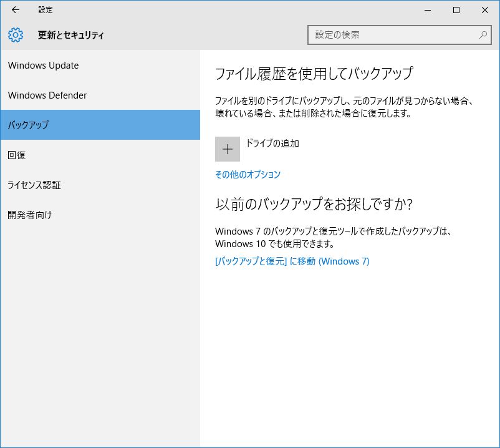Open the Windows Update section
The image size is (500, 448).
(x=44, y=66)
